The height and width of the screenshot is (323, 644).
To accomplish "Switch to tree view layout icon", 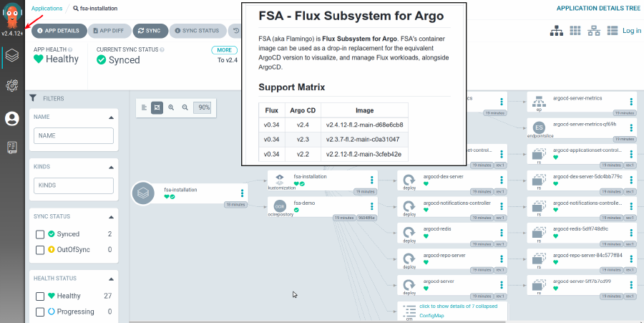I will click(556, 31).
